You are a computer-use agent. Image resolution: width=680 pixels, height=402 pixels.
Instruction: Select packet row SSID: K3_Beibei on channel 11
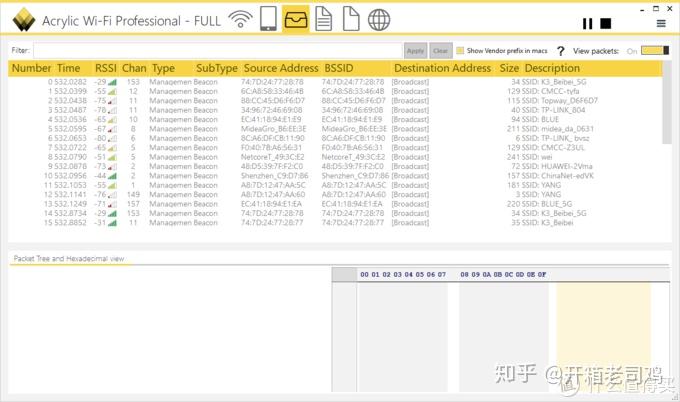tap(335, 222)
